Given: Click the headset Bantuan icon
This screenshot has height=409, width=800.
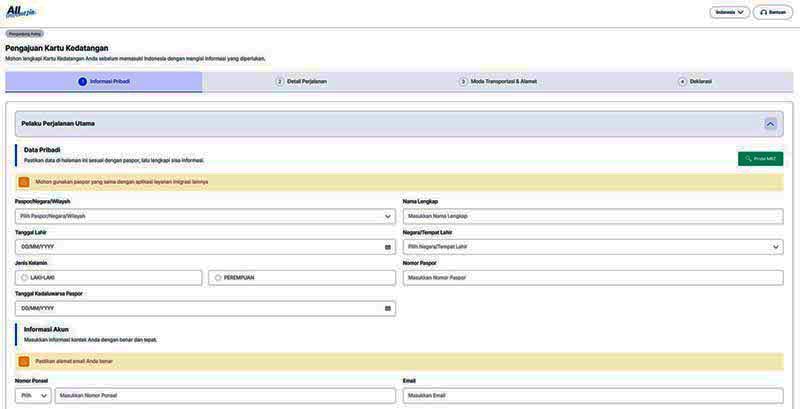Looking at the screenshot, I should [764, 12].
